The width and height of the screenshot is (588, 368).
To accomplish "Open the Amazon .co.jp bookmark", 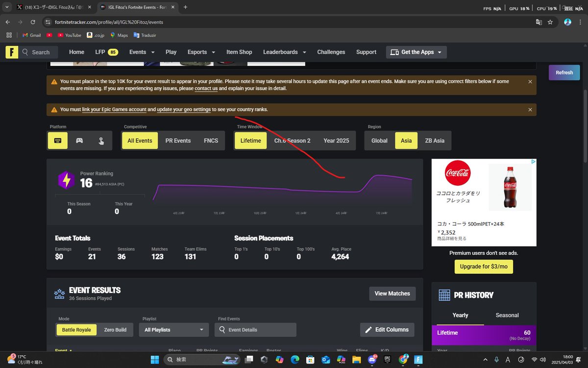I will pyautogui.click(x=96, y=35).
